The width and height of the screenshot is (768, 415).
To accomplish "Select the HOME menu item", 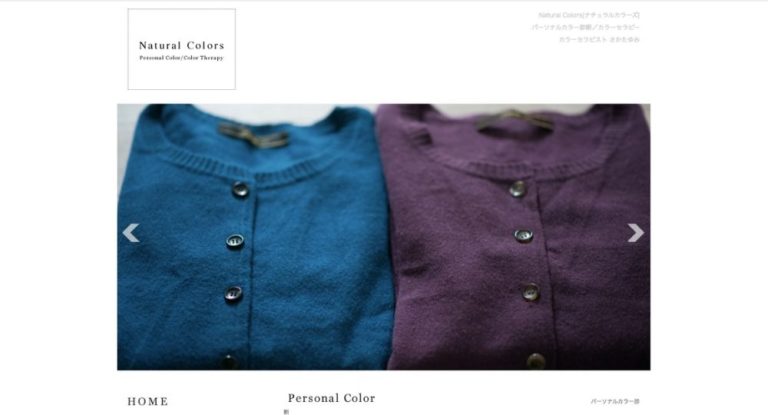I will pyautogui.click(x=148, y=401).
